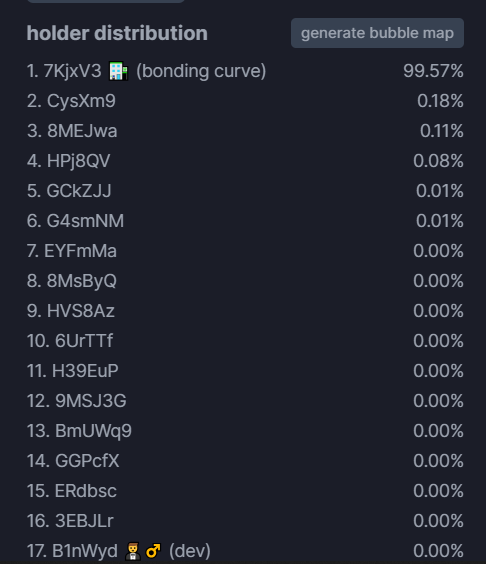
Task: Click the generate bubble map button
Action: (377, 33)
